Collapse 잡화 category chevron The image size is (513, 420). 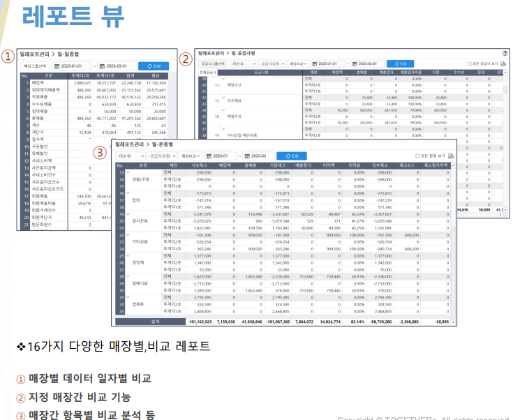(x=128, y=193)
